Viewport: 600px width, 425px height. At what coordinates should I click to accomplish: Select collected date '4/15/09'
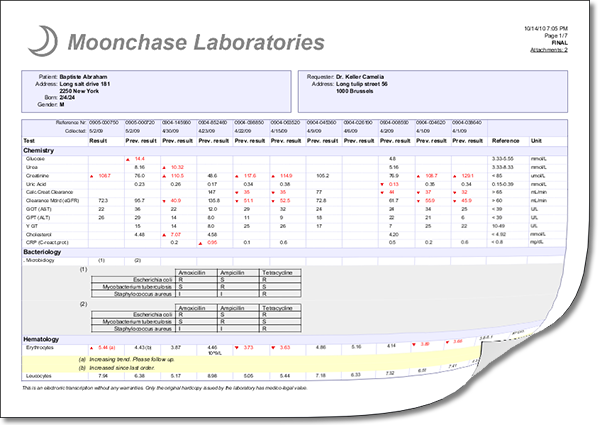coord(279,131)
